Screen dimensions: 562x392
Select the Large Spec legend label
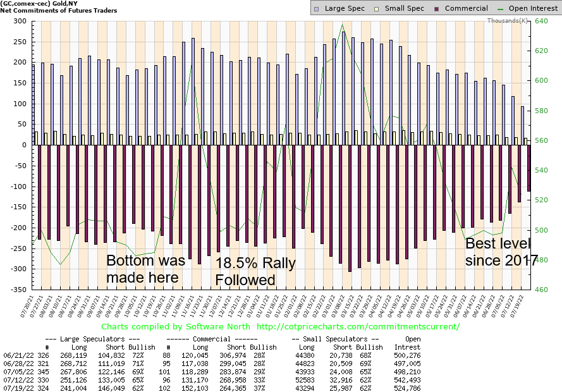343,9
